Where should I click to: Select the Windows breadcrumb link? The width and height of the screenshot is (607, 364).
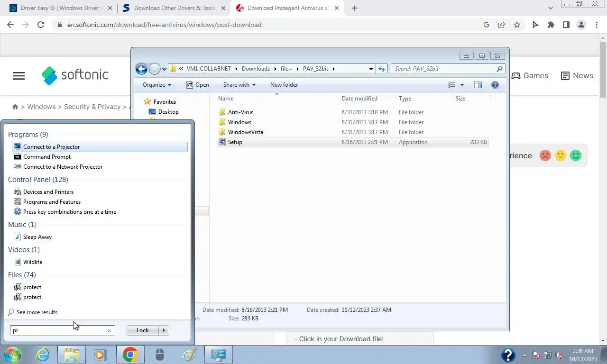pyautogui.click(x=41, y=107)
